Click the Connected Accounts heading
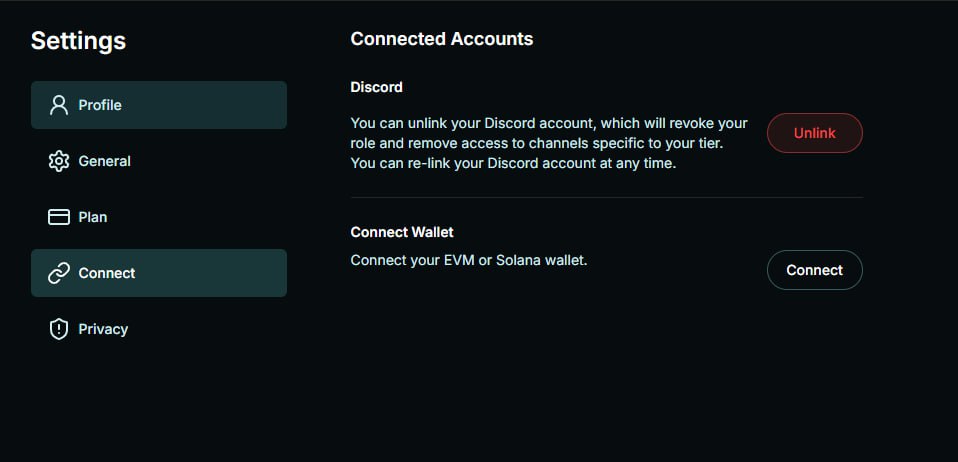The width and height of the screenshot is (958, 462). coord(441,39)
